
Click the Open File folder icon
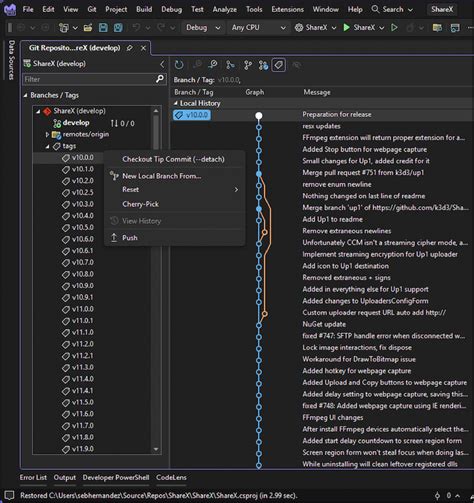pos(88,28)
